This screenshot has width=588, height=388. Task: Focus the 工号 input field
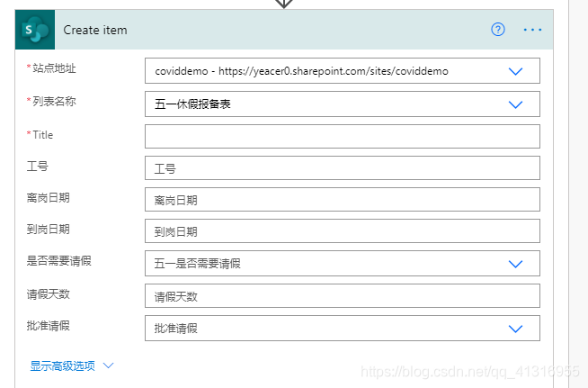(343, 168)
